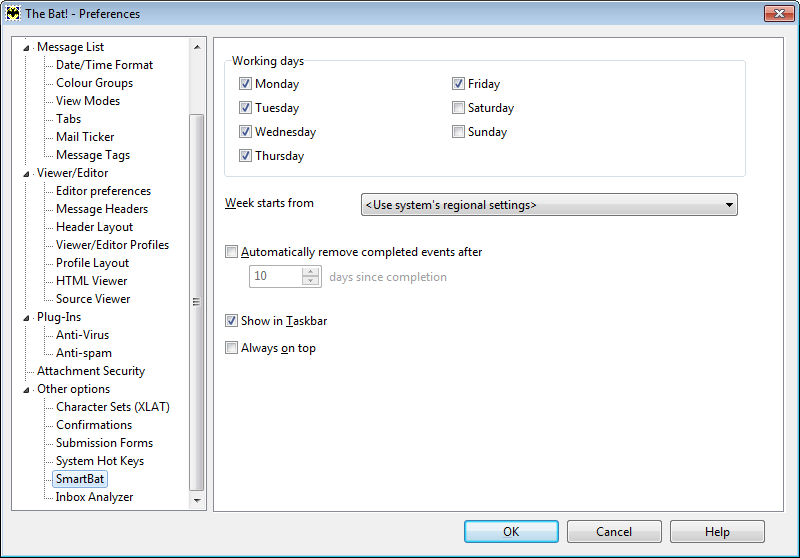Select System Hot Keys
Screen dimensions: 800x558
[100, 461]
